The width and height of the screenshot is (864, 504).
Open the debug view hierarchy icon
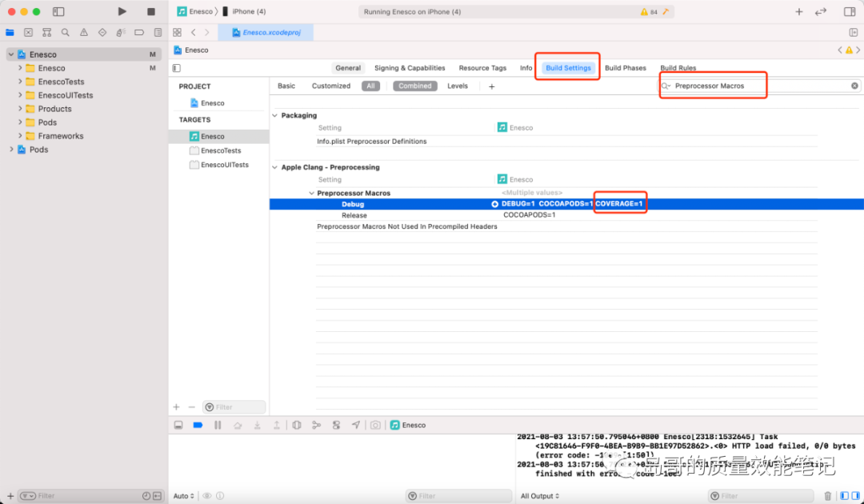pos(297,426)
